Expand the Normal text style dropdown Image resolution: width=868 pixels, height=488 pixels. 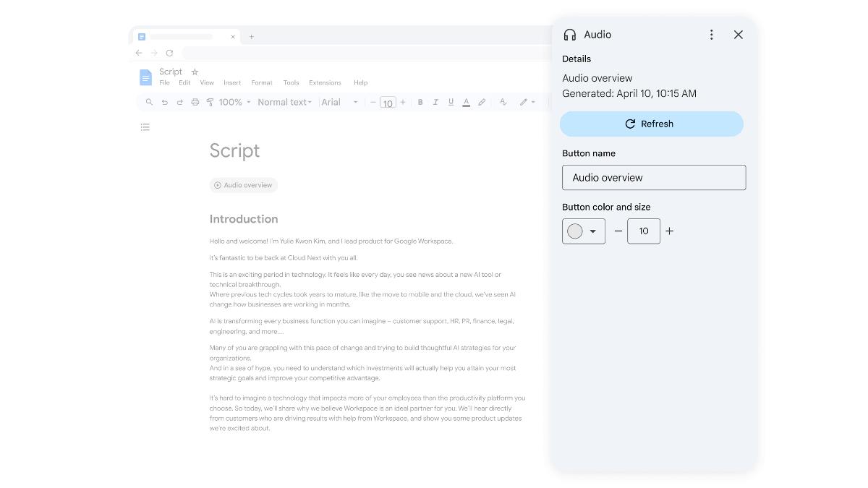[284, 102]
